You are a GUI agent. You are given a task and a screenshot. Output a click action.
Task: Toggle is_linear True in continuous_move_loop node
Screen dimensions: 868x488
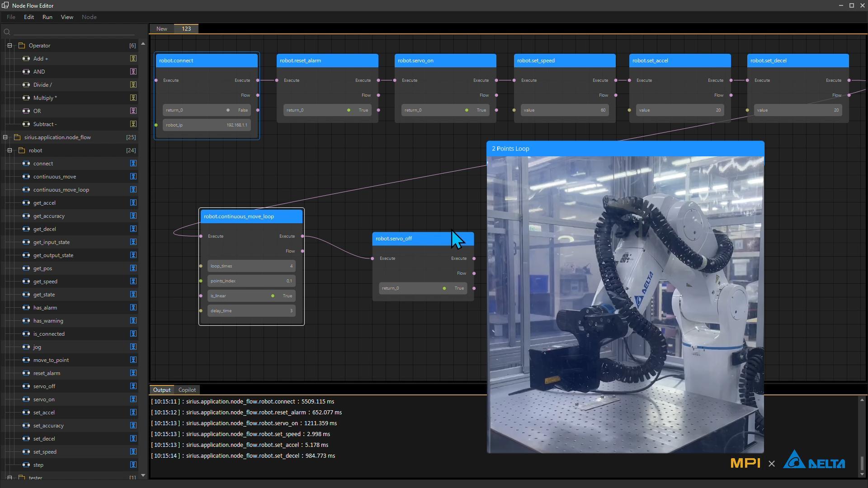pos(273,296)
